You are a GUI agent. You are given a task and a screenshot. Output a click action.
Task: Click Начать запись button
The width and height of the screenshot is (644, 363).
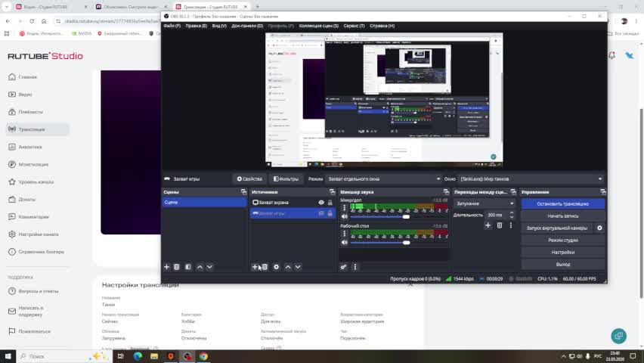click(562, 216)
